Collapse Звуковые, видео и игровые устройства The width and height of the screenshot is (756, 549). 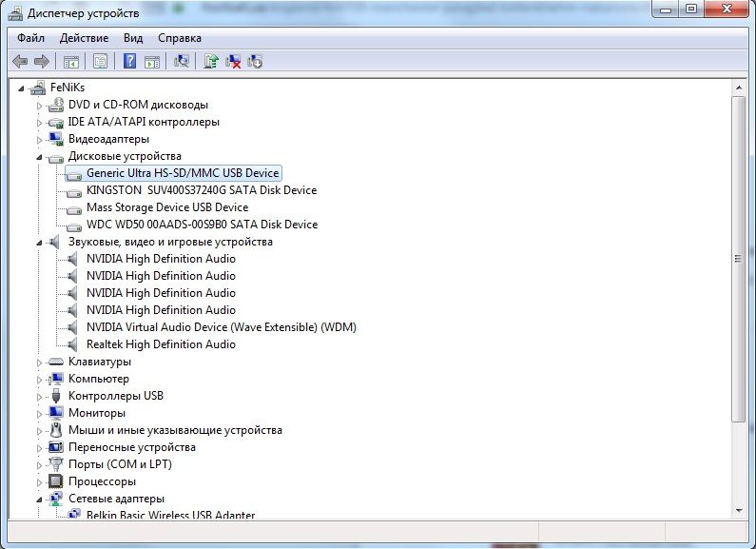(40, 243)
